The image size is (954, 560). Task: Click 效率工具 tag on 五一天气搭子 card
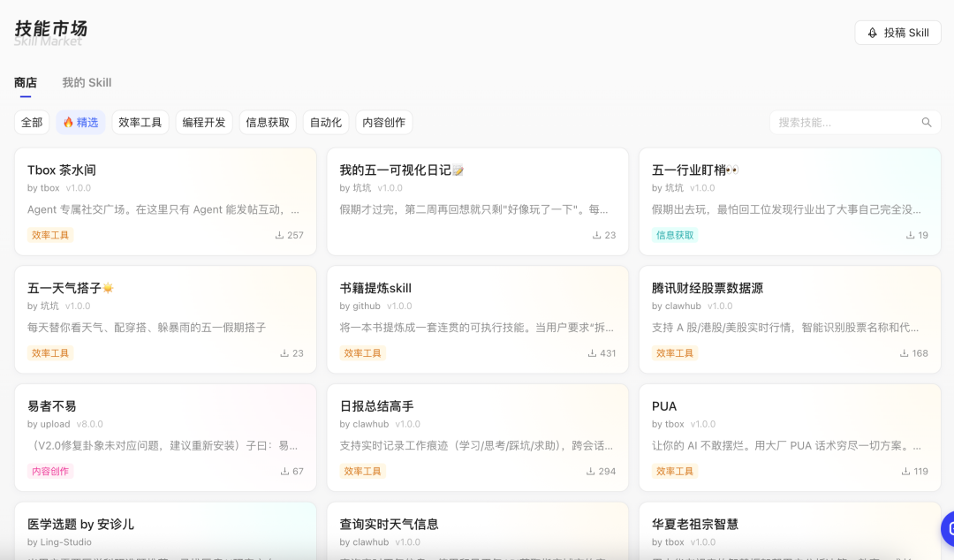click(49, 353)
